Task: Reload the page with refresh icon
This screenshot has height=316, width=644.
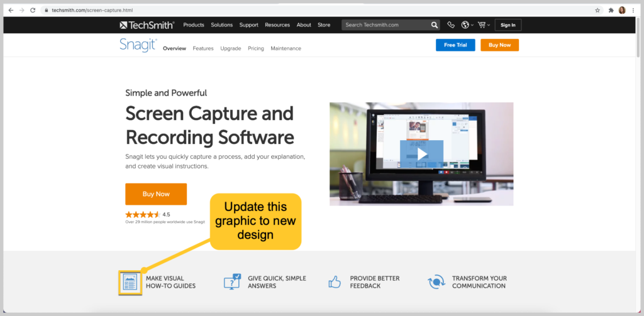Action: click(33, 10)
